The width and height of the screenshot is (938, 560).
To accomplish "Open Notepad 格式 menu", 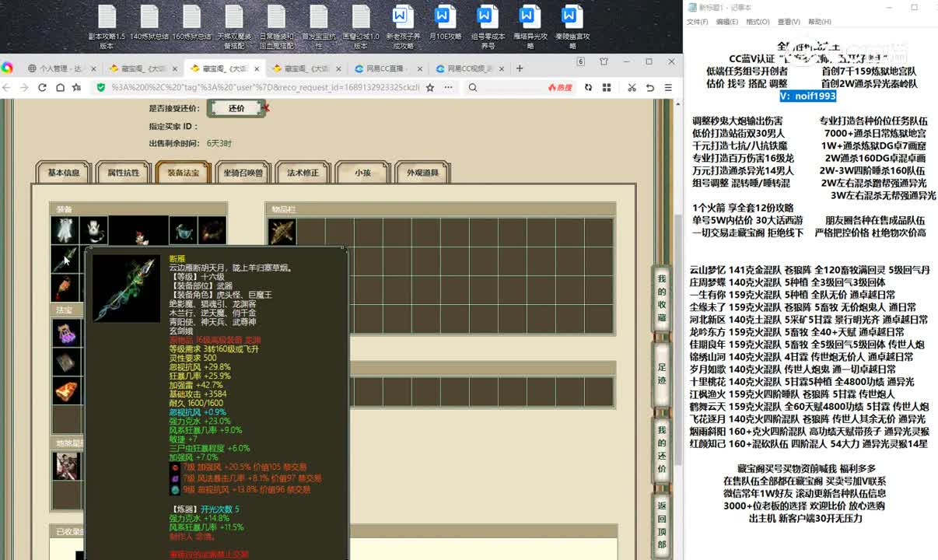I will point(758,22).
